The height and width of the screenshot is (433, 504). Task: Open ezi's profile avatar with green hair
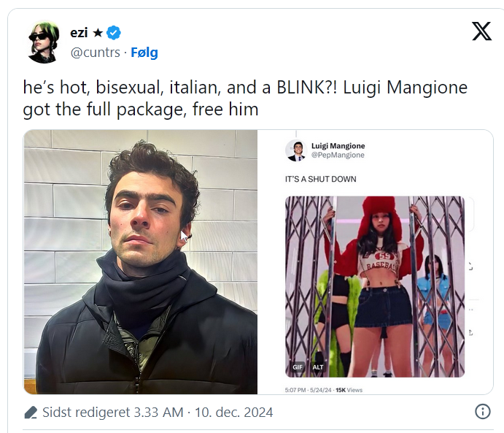[x=44, y=42]
